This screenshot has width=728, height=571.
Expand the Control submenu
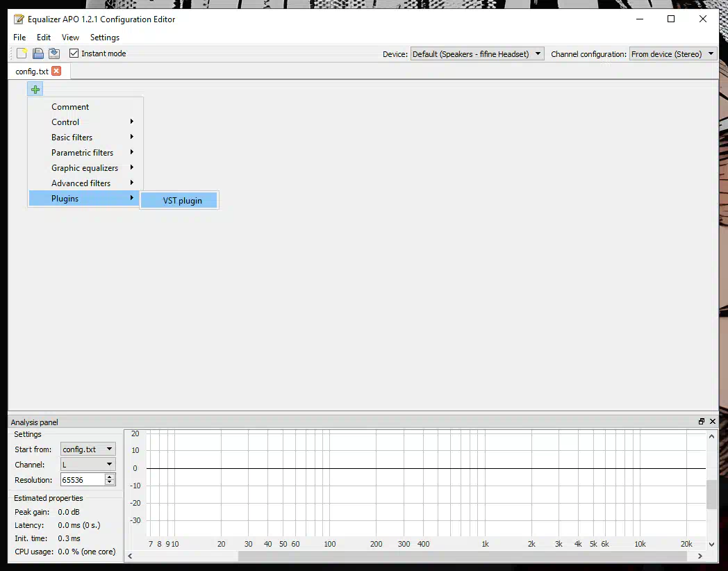pyautogui.click(x=85, y=122)
